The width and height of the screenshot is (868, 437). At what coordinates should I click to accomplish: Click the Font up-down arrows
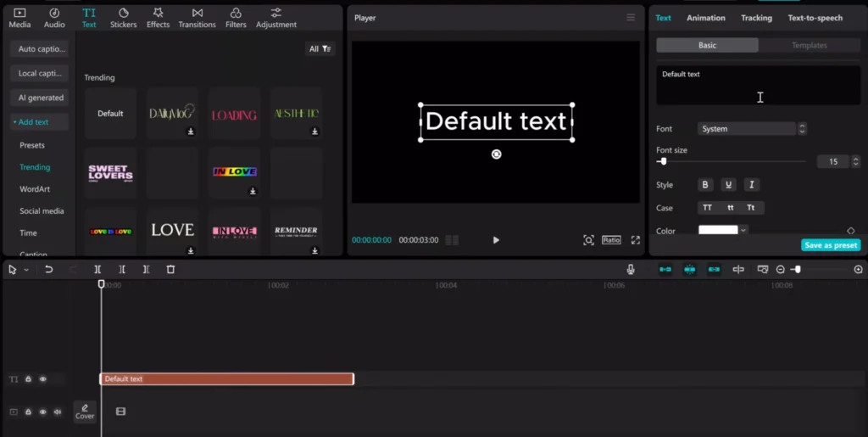(x=802, y=128)
